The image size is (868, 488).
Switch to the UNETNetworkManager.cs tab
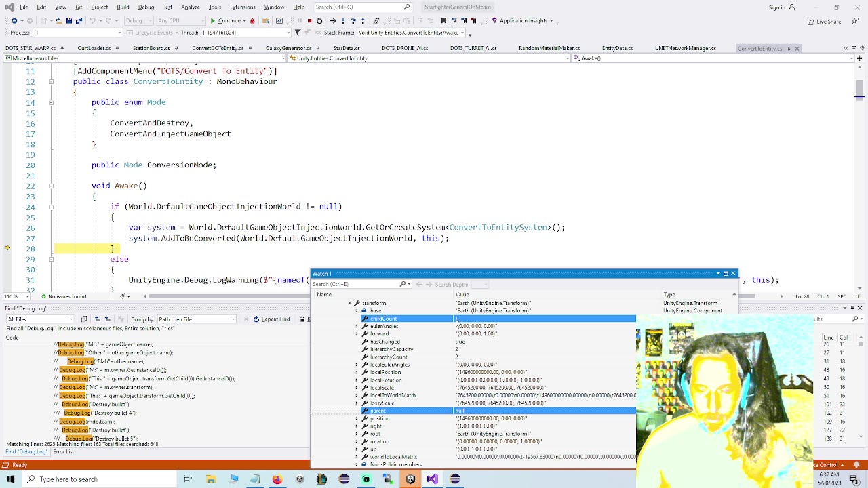[x=686, y=49]
